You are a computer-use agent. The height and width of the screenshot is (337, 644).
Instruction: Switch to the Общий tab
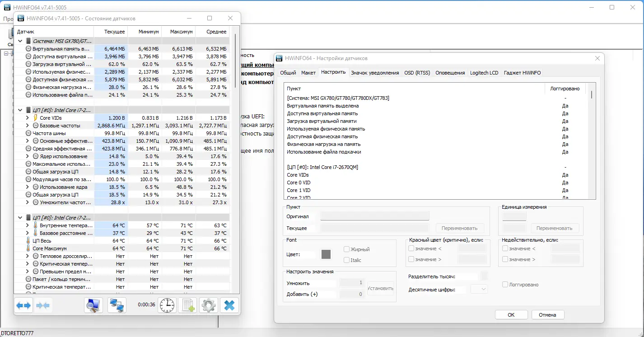coord(288,73)
